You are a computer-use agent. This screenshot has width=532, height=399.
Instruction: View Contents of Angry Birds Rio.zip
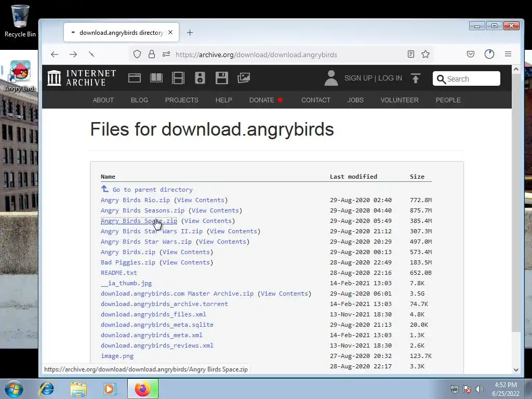(x=201, y=200)
